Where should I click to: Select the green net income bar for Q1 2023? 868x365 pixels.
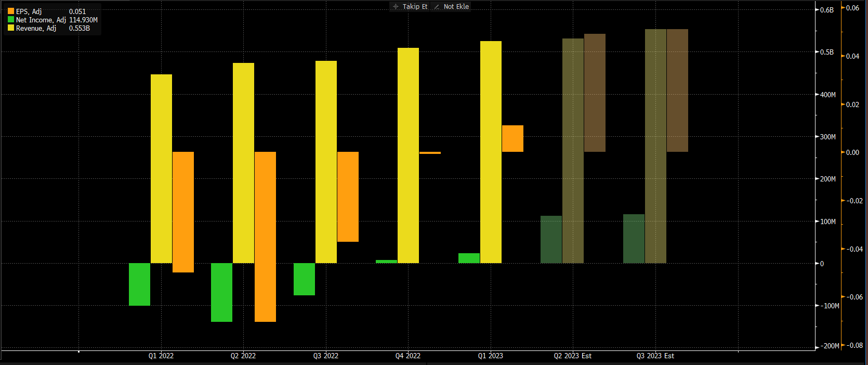coord(469,258)
